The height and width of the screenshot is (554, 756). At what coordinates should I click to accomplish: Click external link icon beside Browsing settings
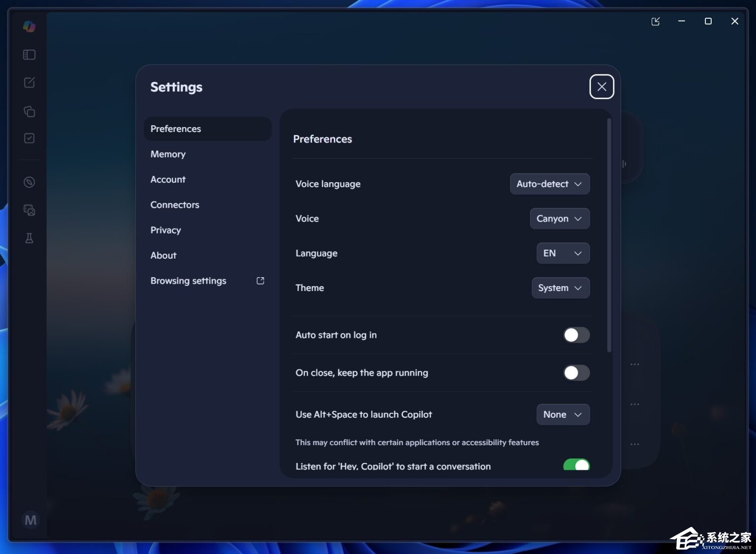click(260, 281)
